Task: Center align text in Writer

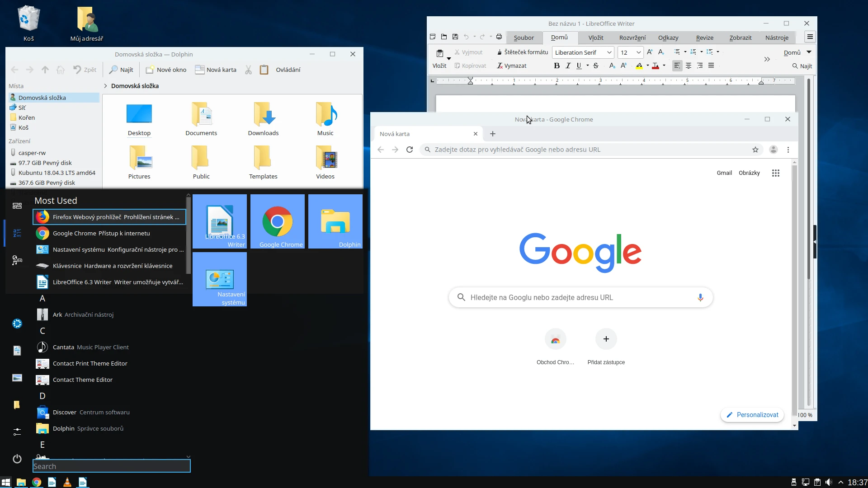Action: click(x=689, y=66)
